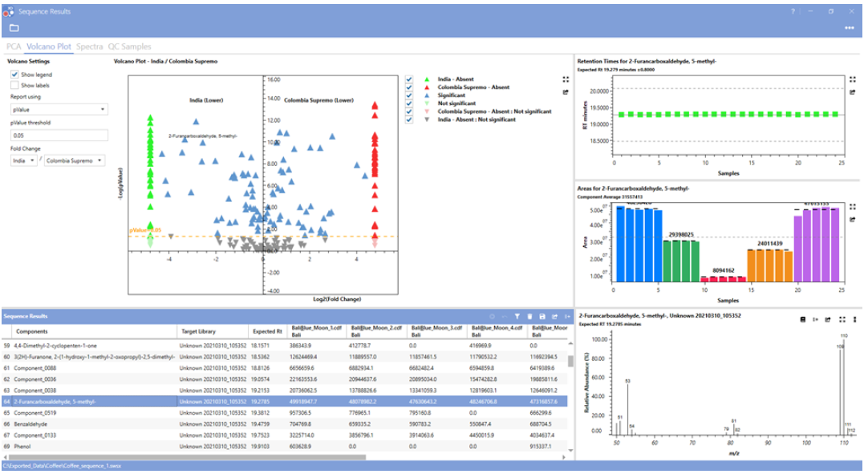Toggle the Significant legend checkbox
Screen dimensions: 868x474
click(x=409, y=95)
